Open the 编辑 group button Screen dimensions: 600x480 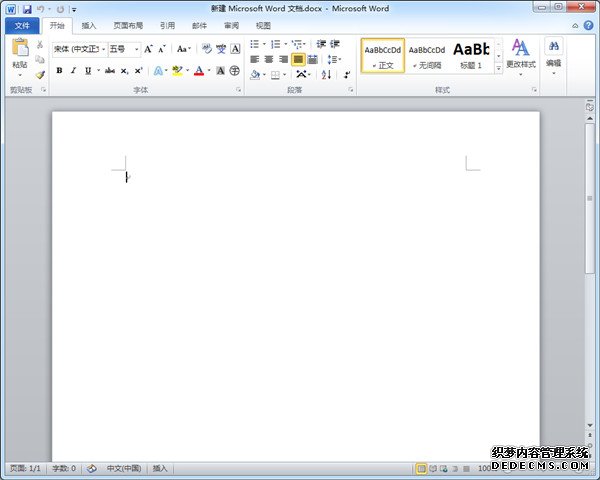[x=553, y=56]
